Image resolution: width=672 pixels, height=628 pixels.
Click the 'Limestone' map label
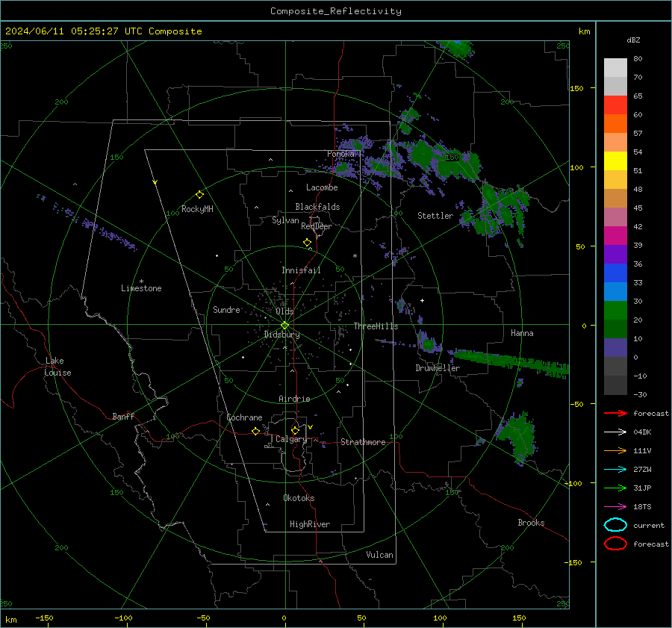click(x=141, y=288)
